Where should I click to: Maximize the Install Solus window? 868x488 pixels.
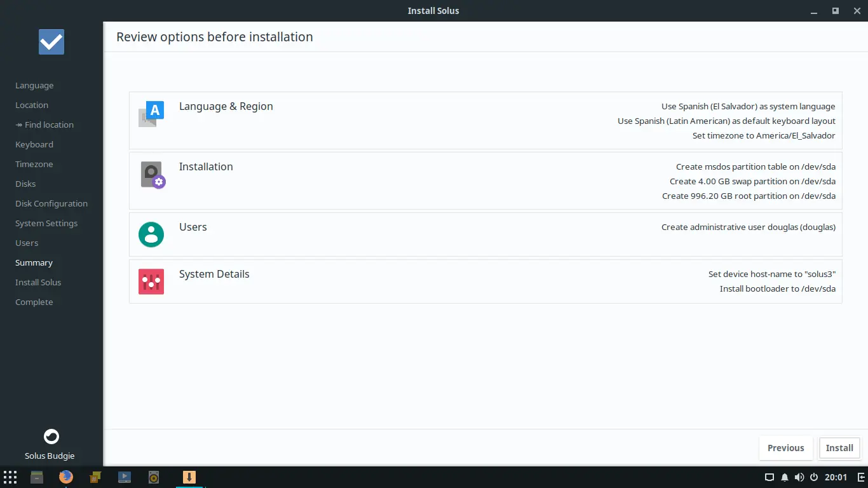[836, 11]
